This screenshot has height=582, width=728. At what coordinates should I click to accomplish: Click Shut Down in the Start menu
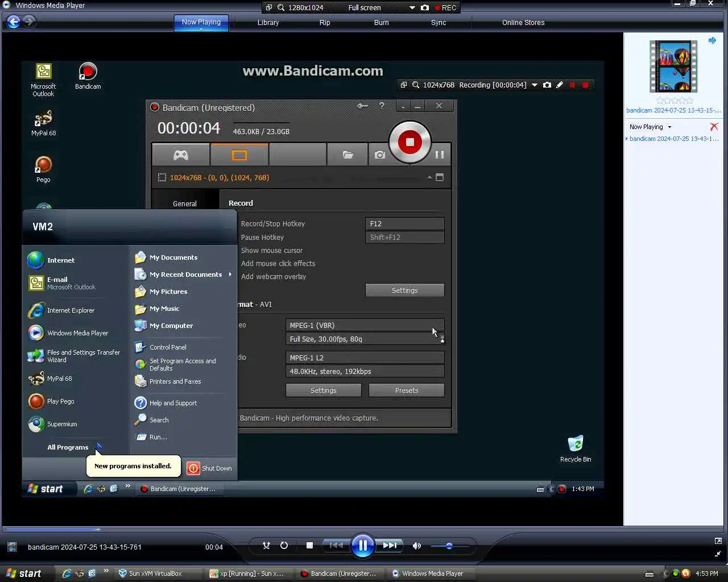point(209,468)
